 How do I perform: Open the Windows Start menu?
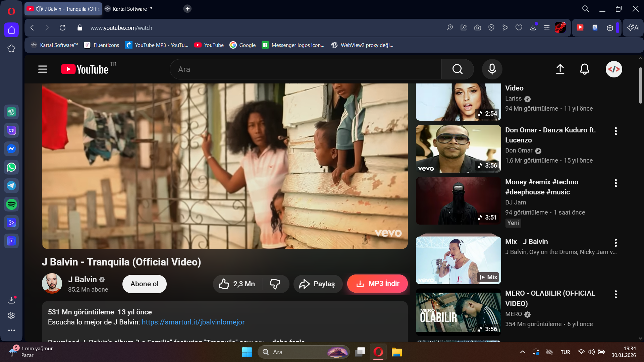[247, 352]
